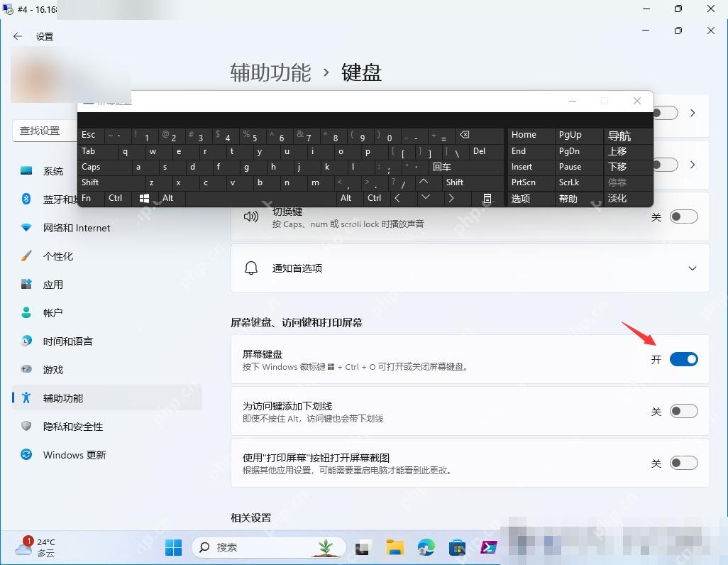Image resolution: width=728 pixels, height=565 pixels.
Task: Open the Bluetooth settings icon in sidebar
Action: pyautogui.click(x=26, y=199)
